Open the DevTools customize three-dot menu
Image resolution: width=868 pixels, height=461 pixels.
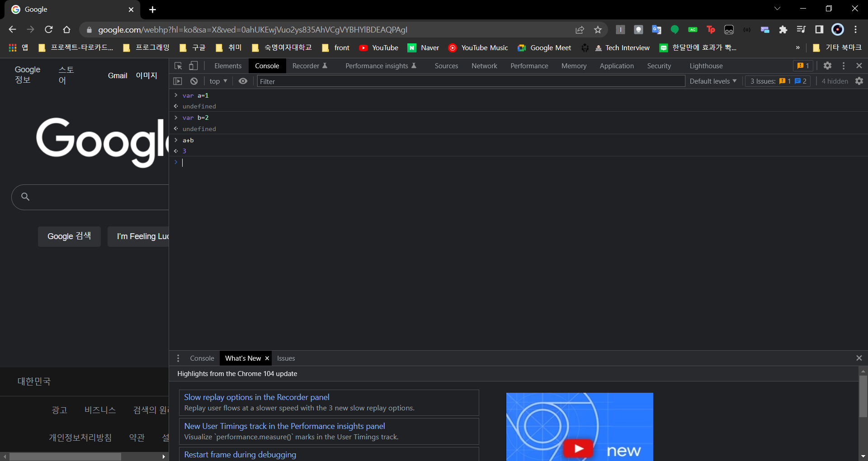tap(844, 66)
